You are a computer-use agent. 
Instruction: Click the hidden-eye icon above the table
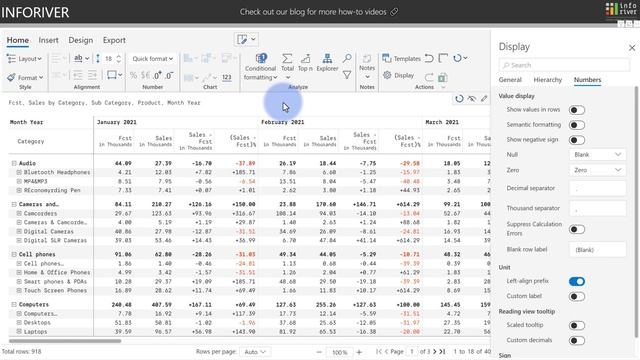click(472, 98)
